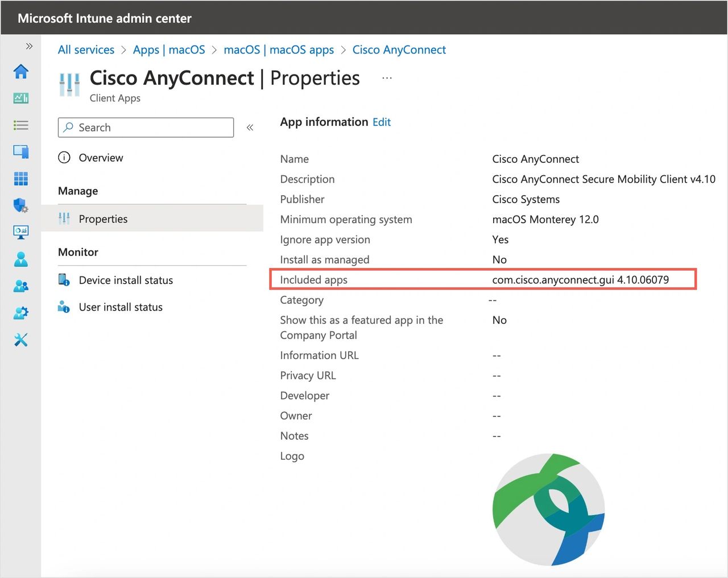Expand the left navigation sidebar

click(29, 46)
